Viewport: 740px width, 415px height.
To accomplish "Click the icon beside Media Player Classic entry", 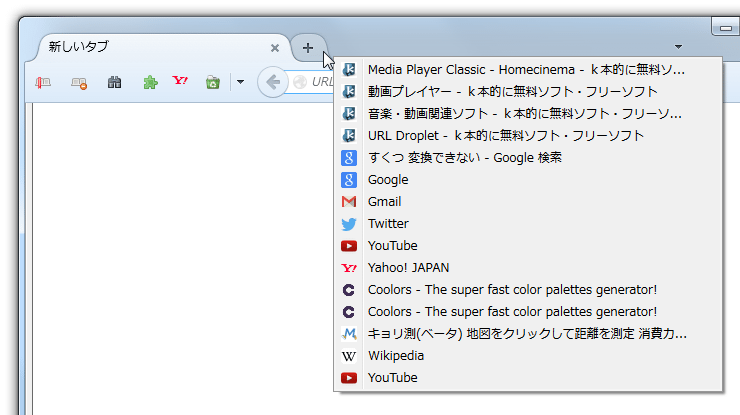I will (x=349, y=70).
